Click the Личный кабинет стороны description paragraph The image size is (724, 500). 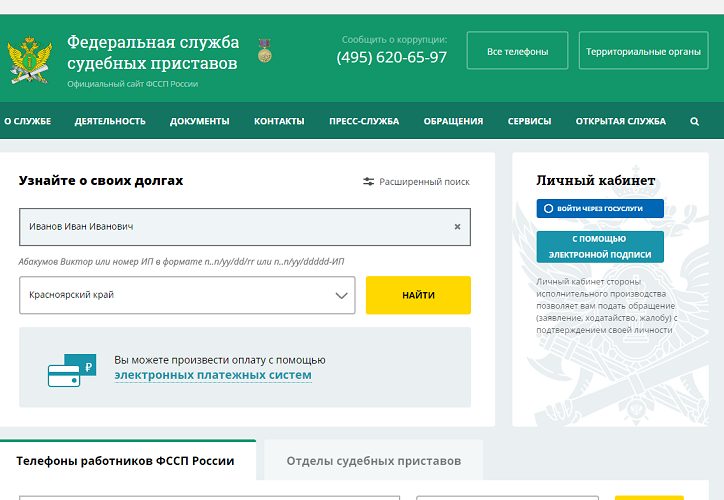(606, 306)
